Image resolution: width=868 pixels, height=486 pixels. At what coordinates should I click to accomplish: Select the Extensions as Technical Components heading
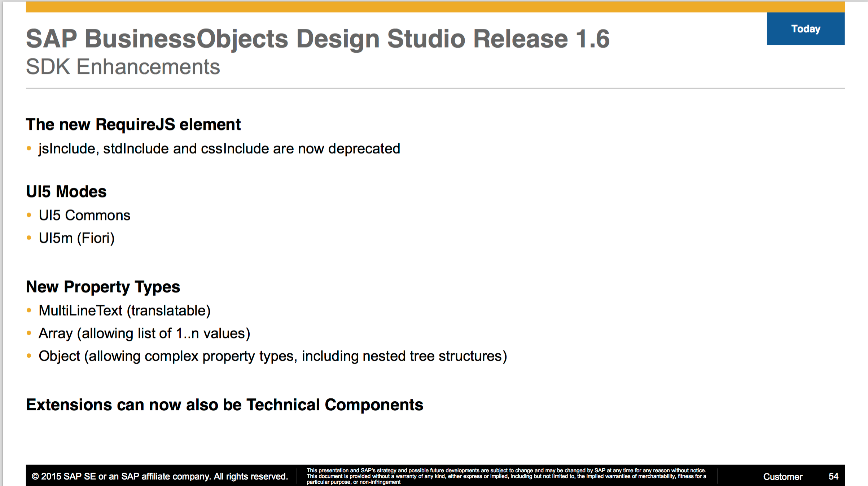click(224, 405)
